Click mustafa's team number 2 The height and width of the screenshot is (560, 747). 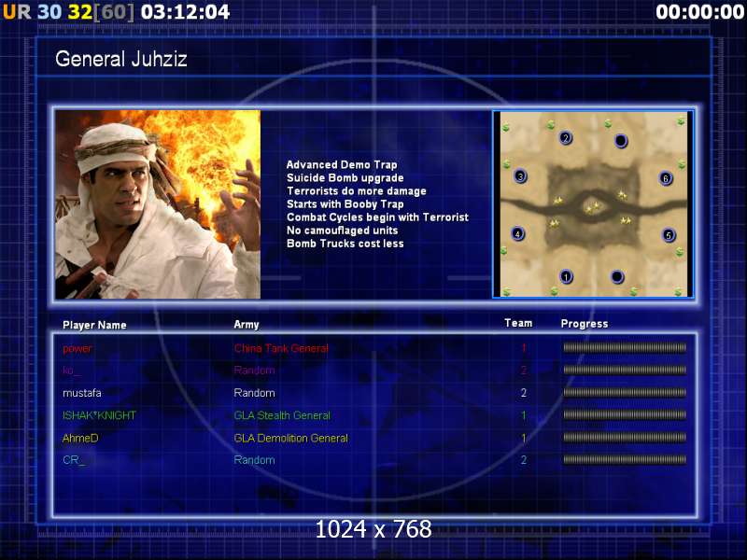tap(524, 393)
